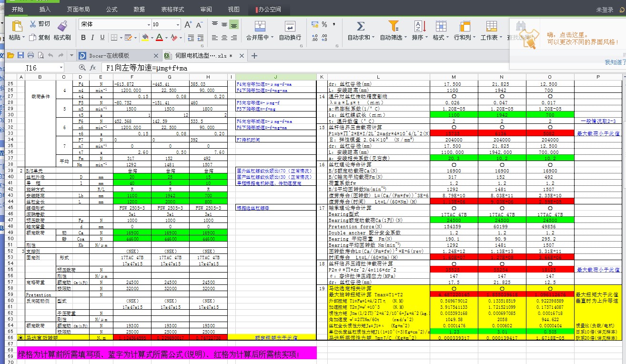This screenshot has height=364, width=626.
Task: Open the font name dropdown showing 宋体
Action: 148,24
